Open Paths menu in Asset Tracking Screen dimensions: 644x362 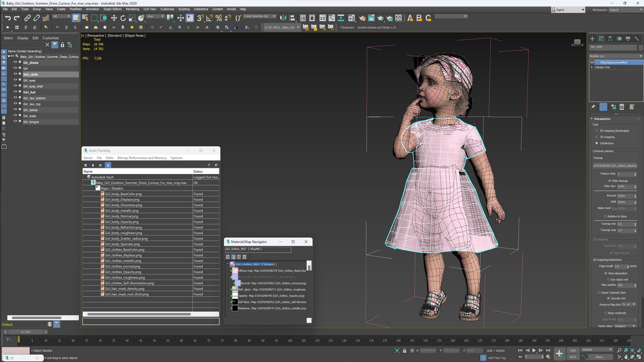click(110, 158)
